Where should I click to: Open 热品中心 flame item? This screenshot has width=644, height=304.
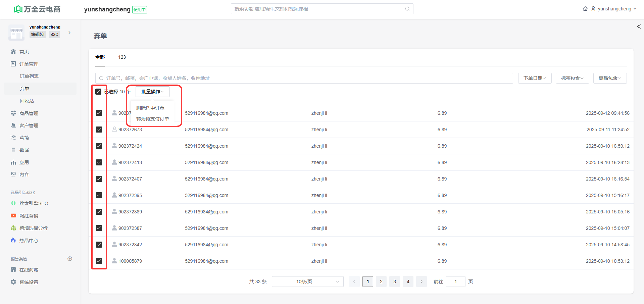29,241
